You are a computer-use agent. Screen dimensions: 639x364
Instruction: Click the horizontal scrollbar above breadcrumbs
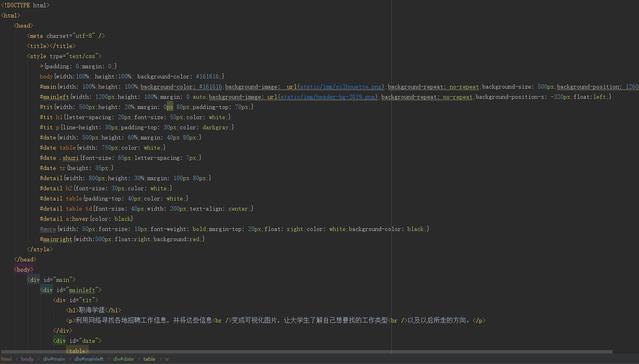click(x=306, y=351)
